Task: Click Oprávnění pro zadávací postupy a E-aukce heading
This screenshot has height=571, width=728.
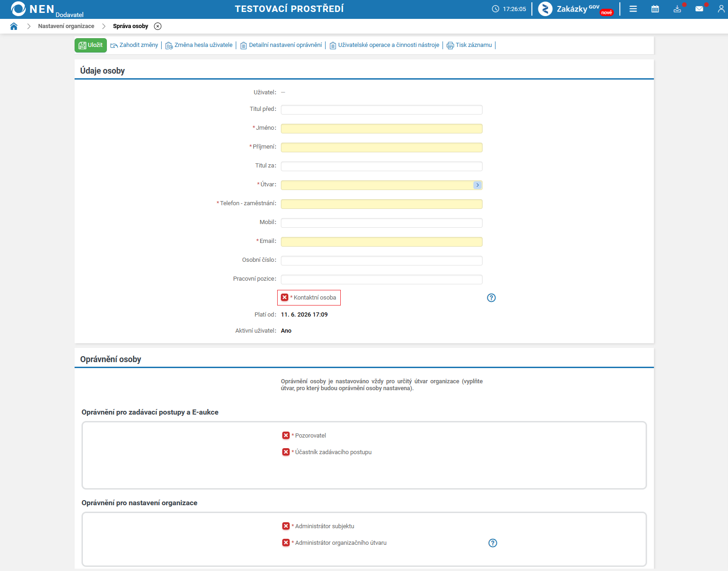Action: [x=150, y=412]
